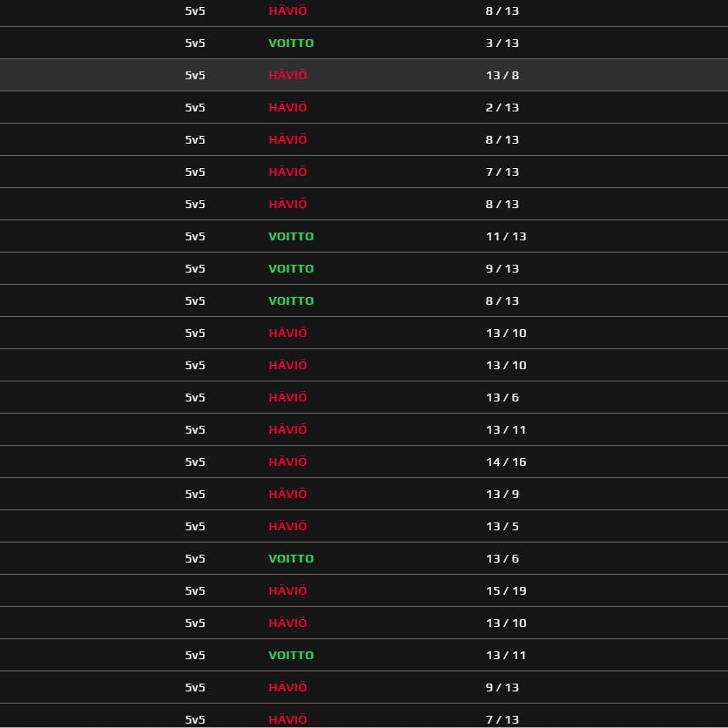Click the 15 / 19 score cell
The width and height of the screenshot is (728, 728).
506,591
